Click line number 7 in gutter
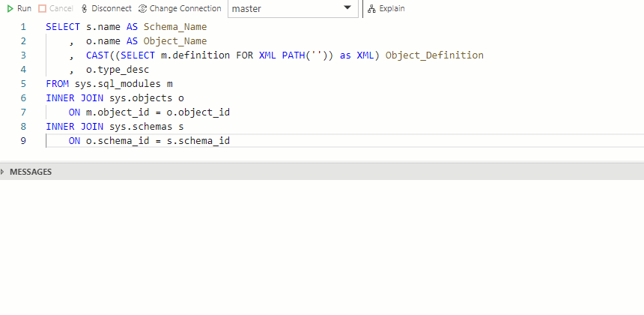Image resolution: width=644 pixels, height=315 pixels. pyautogui.click(x=23, y=112)
